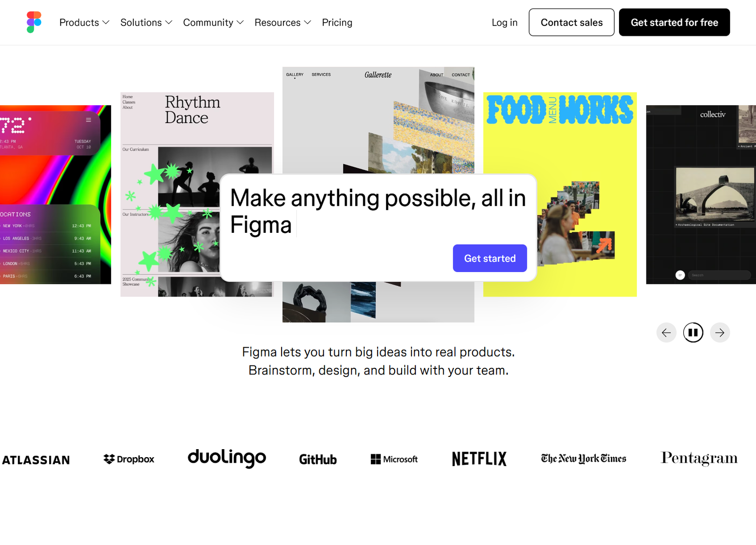Click the Contact sales button

click(572, 22)
